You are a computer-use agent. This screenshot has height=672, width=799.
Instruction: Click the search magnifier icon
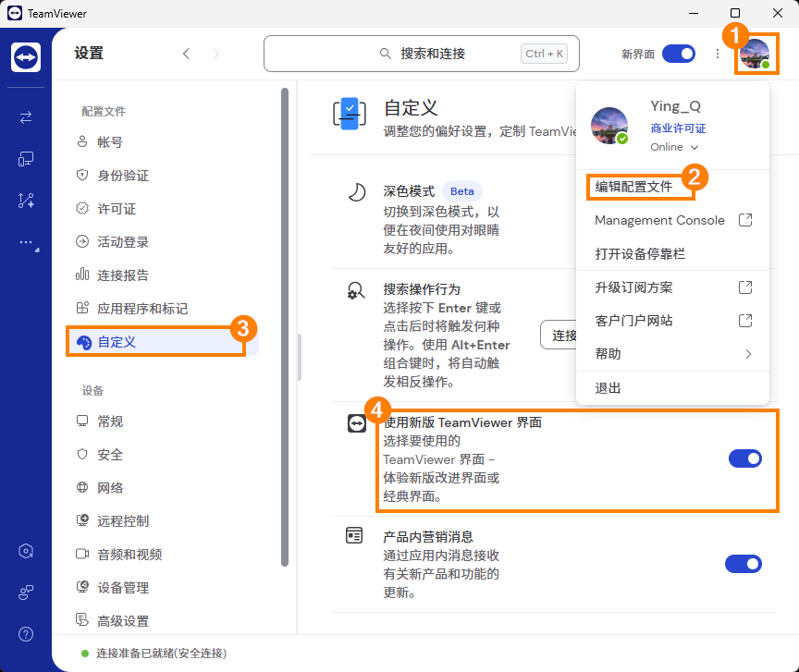[x=386, y=54]
